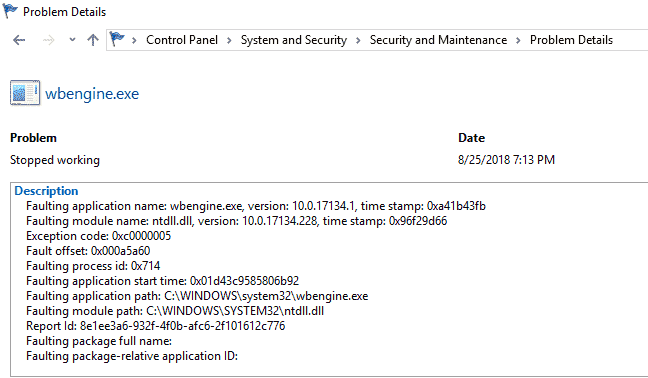Click Faulting process id 0x714 line

point(93,266)
